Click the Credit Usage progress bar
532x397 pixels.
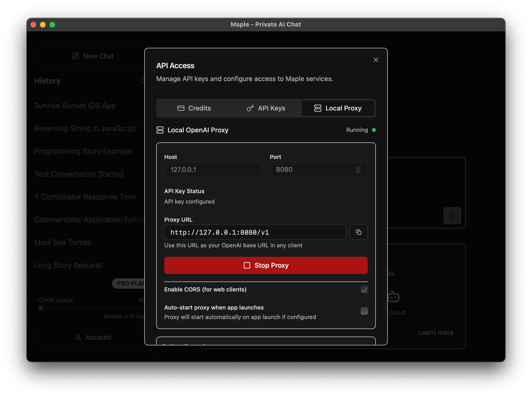[90, 308]
